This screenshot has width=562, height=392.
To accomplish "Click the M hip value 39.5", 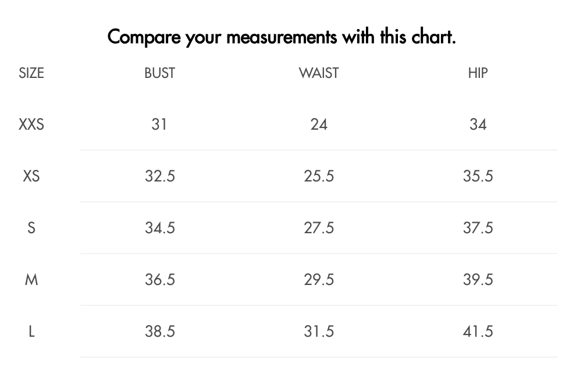I will pyautogui.click(x=478, y=280).
